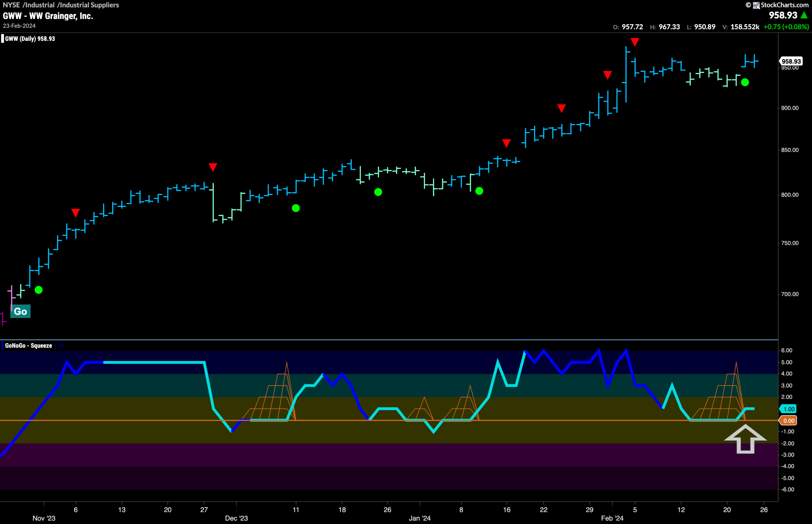Click the green up triangle beside 958.93 header price
The width and height of the screenshot is (812, 524).
tap(804, 15)
